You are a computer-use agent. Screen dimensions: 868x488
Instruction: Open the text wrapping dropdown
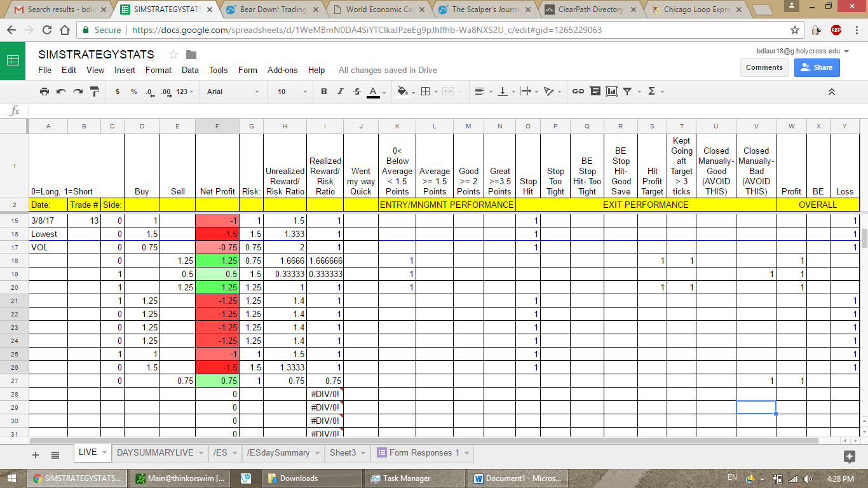pyautogui.click(x=528, y=91)
